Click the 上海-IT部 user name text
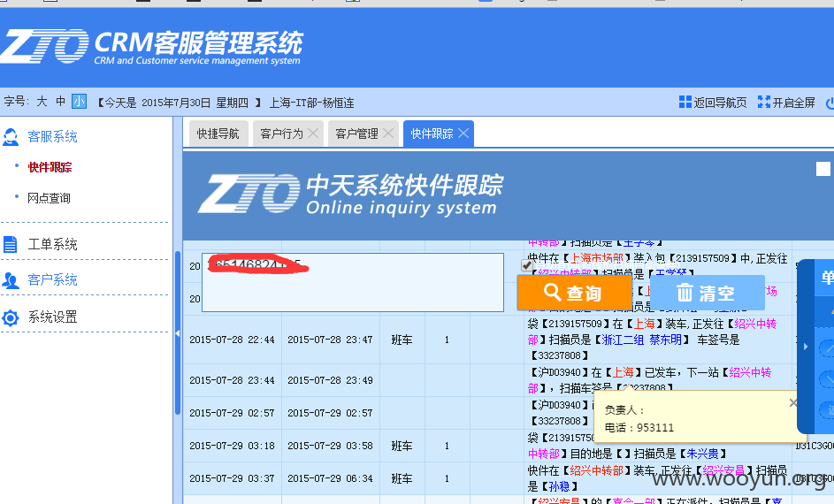The image size is (834, 504). point(311,103)
